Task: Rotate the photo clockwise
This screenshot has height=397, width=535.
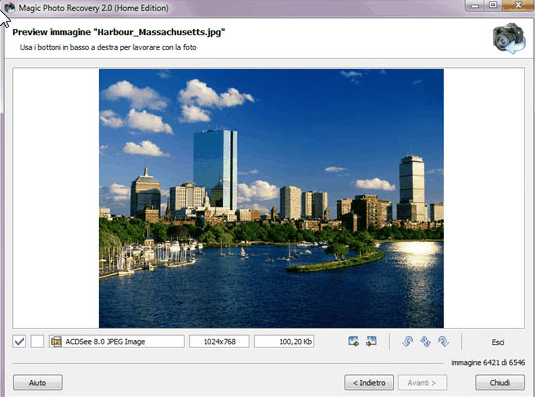Action: tap(443, 341)
